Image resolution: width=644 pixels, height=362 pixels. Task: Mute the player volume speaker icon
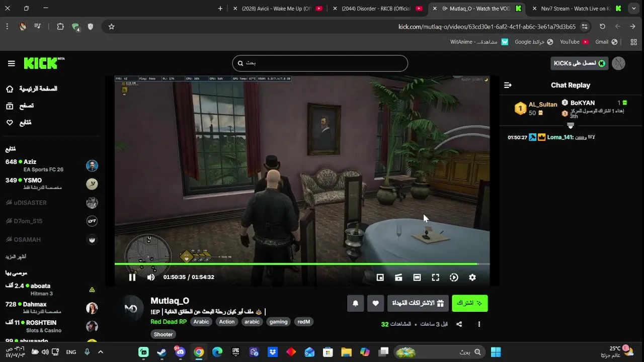pyautogui.click(x=151, y=277)
